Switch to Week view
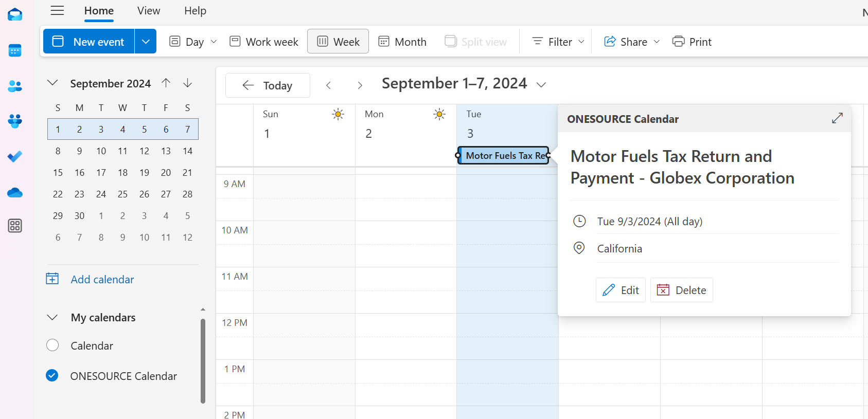This screenshot has width=868, height=419. point(338,42)
